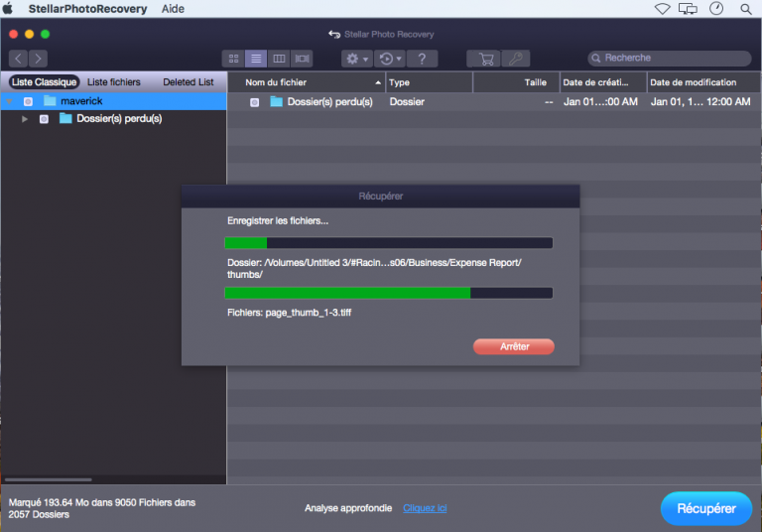Click the Jan 01 modification date cell
Image resolution: width=762 pixels, height=532 pixels.
(700, 102)
